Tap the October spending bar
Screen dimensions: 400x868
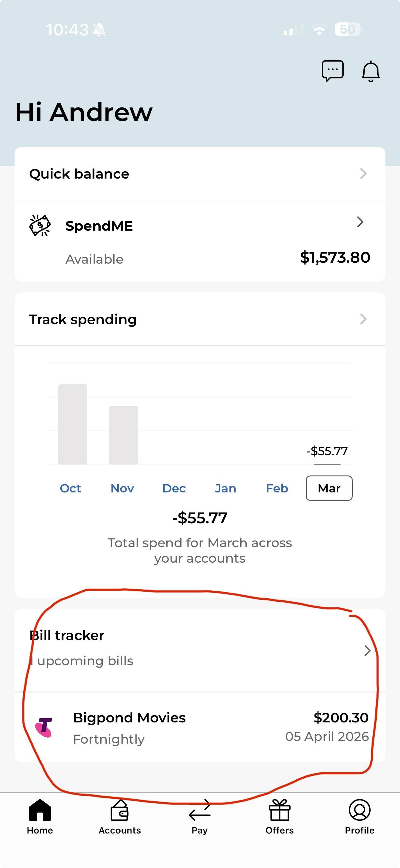pos(72,424)
